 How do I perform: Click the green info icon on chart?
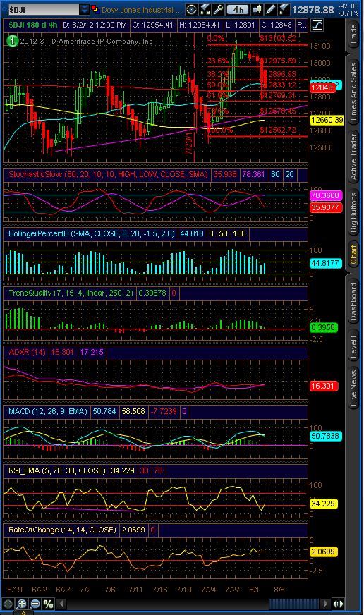click(x=13, y=41)
